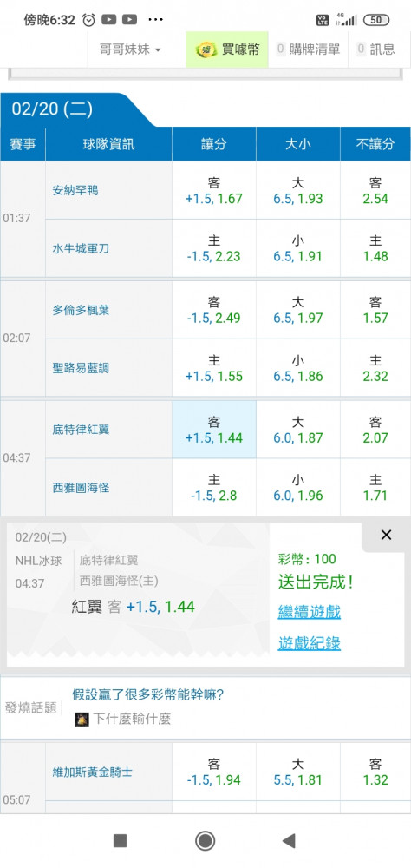Open the 購牌清單 tab
Image resolution: width=411 pixels, height=868 pixels.
(x=308, y=49)
